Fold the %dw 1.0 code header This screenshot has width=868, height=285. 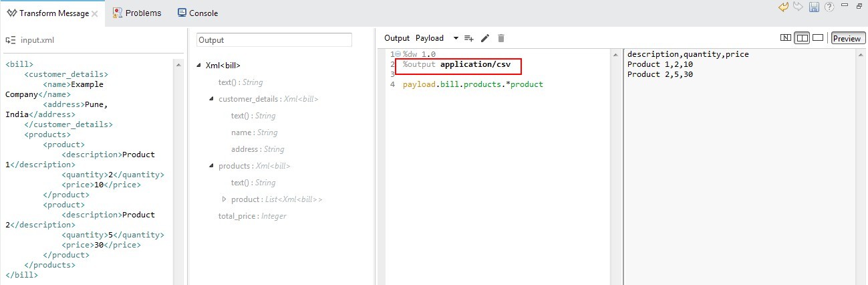(x=398, y=54)
